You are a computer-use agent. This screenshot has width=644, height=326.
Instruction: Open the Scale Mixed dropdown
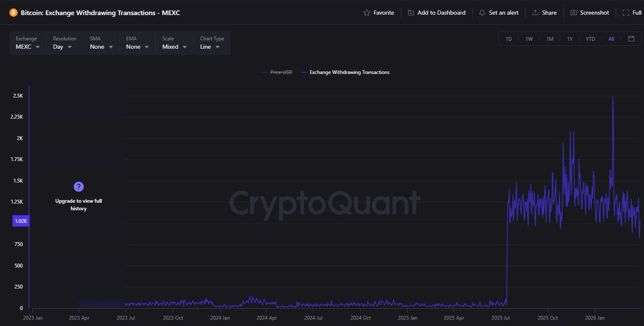click(174, 43)
